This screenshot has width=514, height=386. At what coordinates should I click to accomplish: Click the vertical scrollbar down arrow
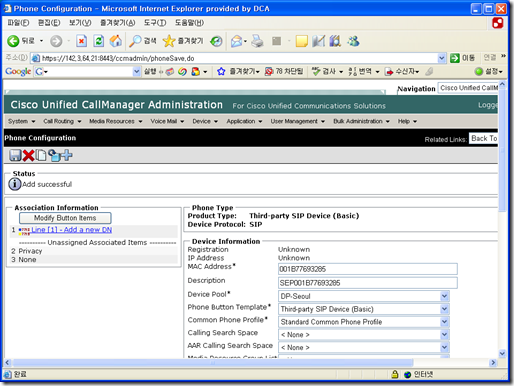502,353
